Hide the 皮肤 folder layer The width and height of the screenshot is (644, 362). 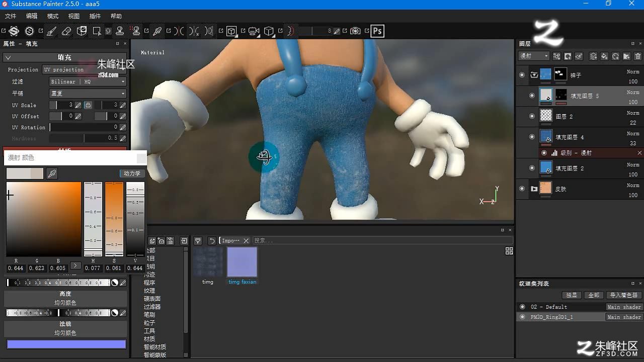click(522, 189)
